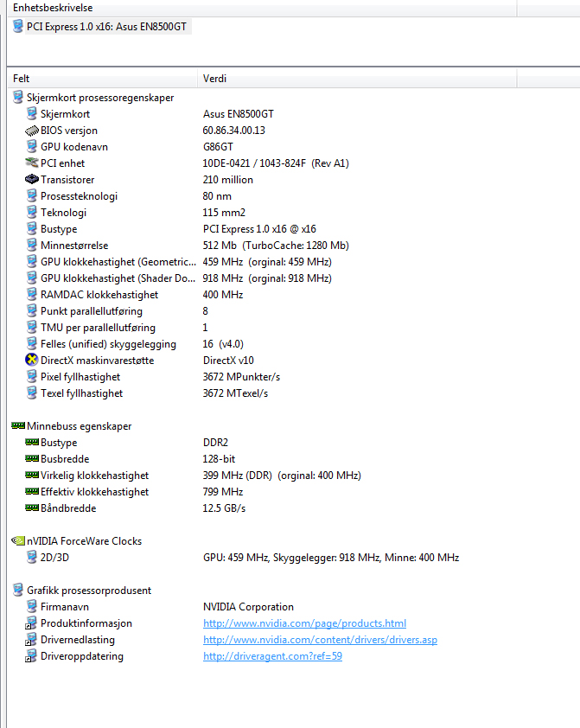Click the value G86GT
This screenshot has width=580, height=728.
218,147
